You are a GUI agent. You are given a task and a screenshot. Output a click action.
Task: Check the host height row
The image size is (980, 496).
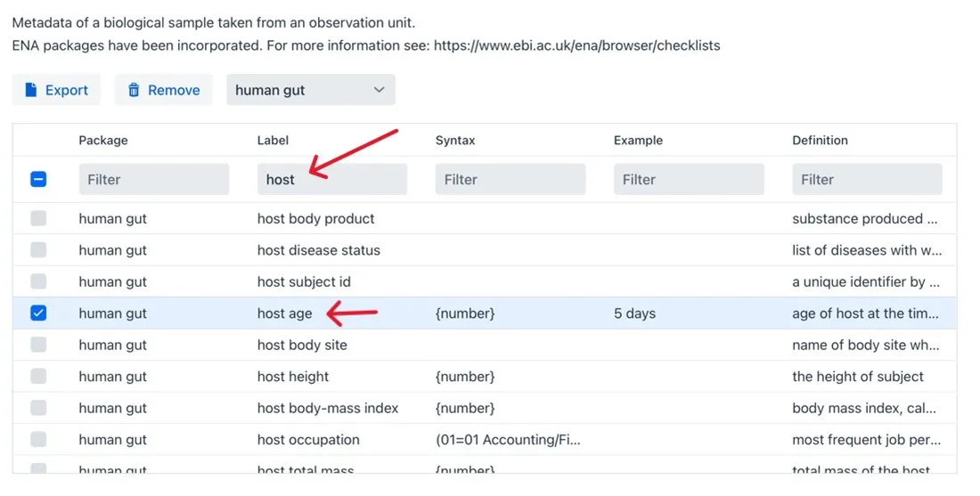point(38,376)
